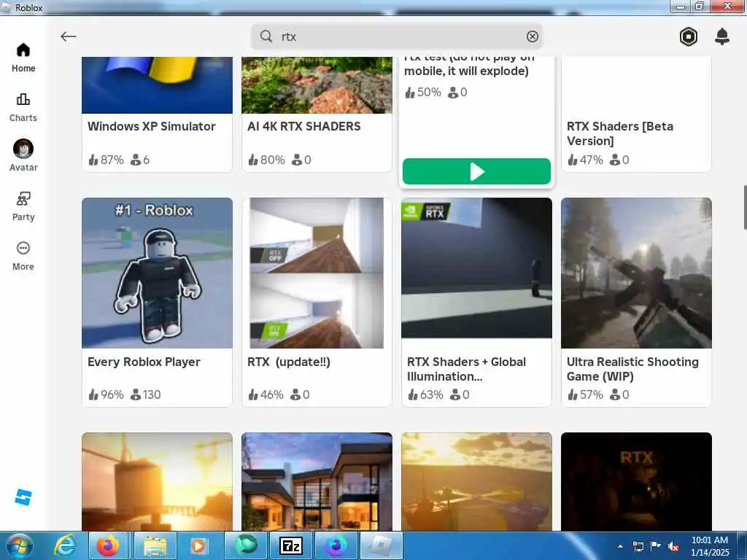
Task: Open 7-Zip from the taskbar
Action: click(x=290, y=545)
